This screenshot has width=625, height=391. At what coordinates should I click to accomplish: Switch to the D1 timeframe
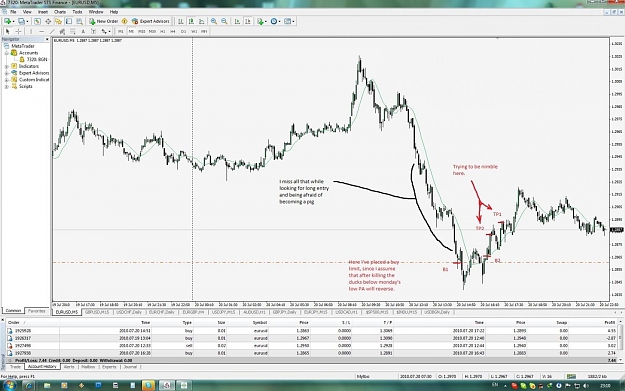pos(184,31)
